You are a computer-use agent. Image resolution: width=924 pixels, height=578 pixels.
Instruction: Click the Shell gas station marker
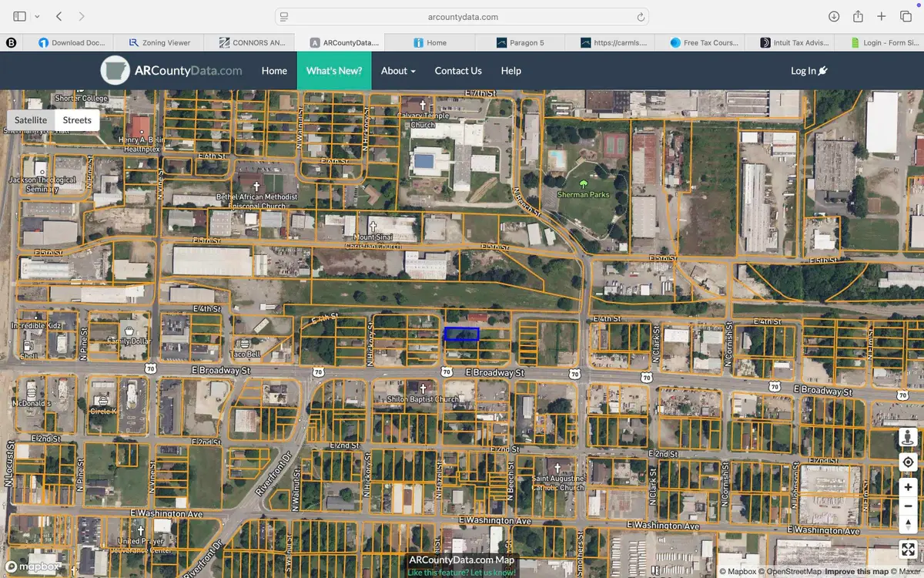click(x=28, y=346)
